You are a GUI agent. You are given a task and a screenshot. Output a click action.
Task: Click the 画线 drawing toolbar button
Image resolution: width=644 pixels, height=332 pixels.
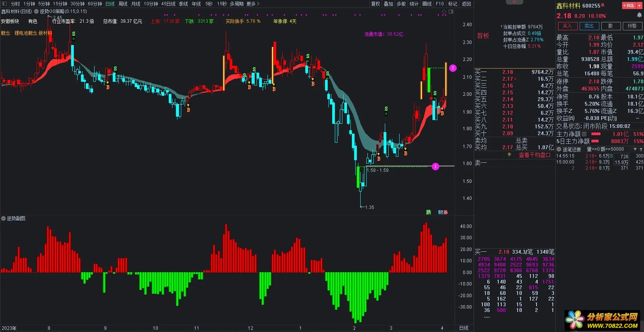pos(427,4)
